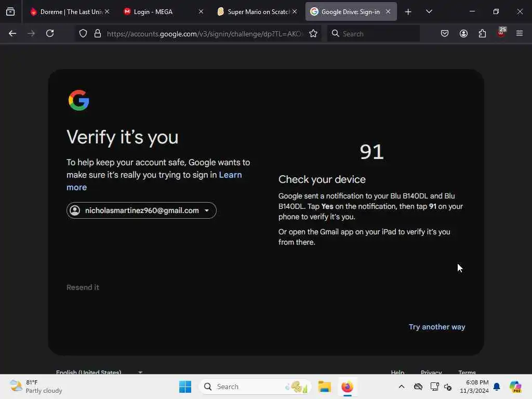This screenshot has height=399, width=532.
Task: Open the language selector dropdown
Action: pyautogui.click(x=99, y=372)
